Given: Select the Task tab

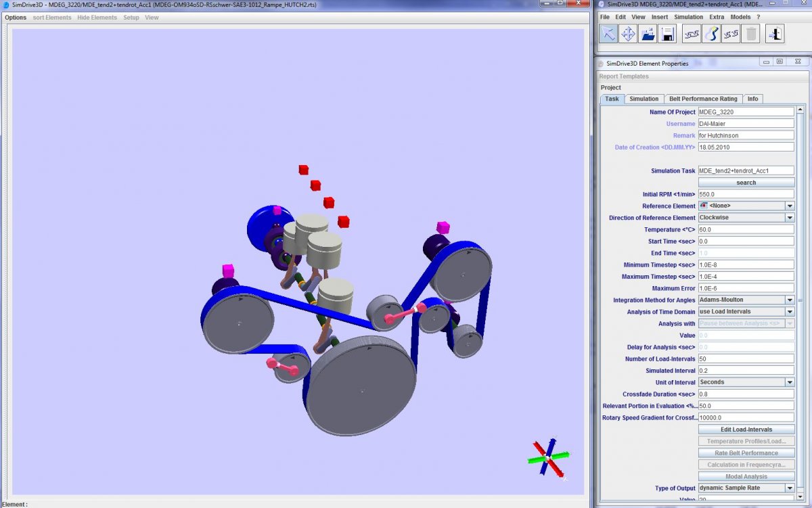Looking at the screenshot, I should point(612,99).
